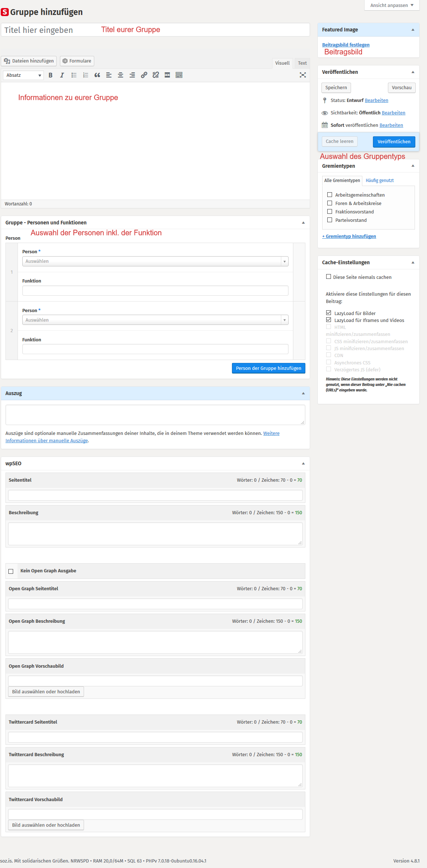Center align text in editor
Screen dimensions: 427x868
coord(121,75)
